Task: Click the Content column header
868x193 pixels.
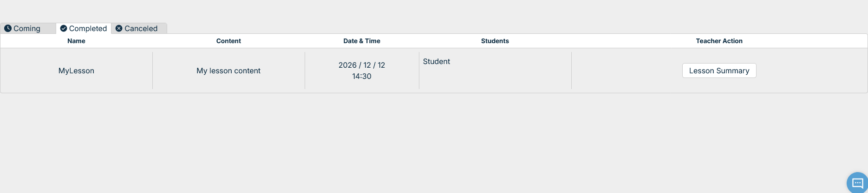Action: 228,41
